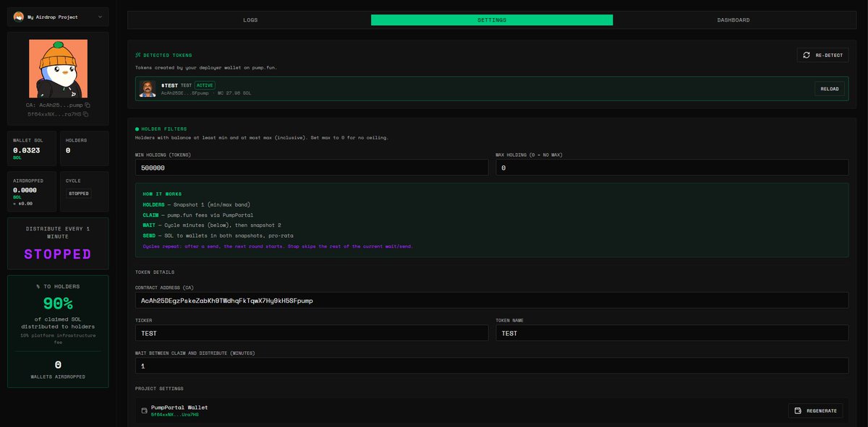The height and width of the screenshot is (427, 868).
Task: Click the Distribute Every 1 Minute label
Action: [x=58, y=233]
